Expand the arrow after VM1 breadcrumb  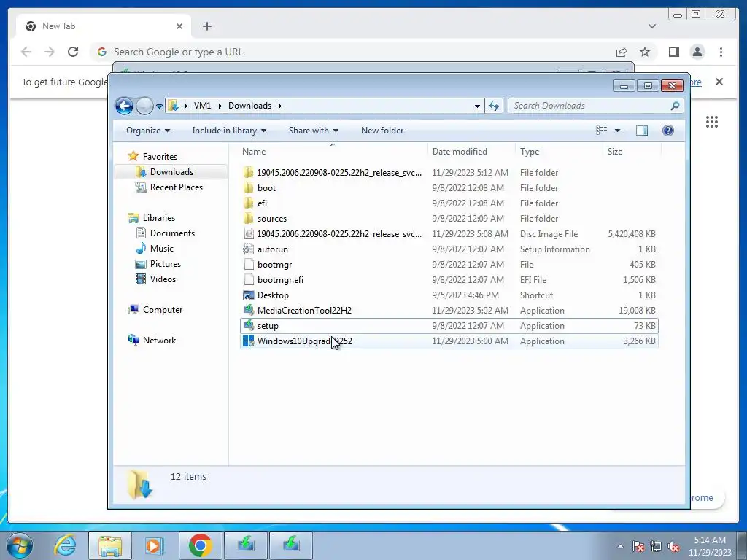pos(220,106)
